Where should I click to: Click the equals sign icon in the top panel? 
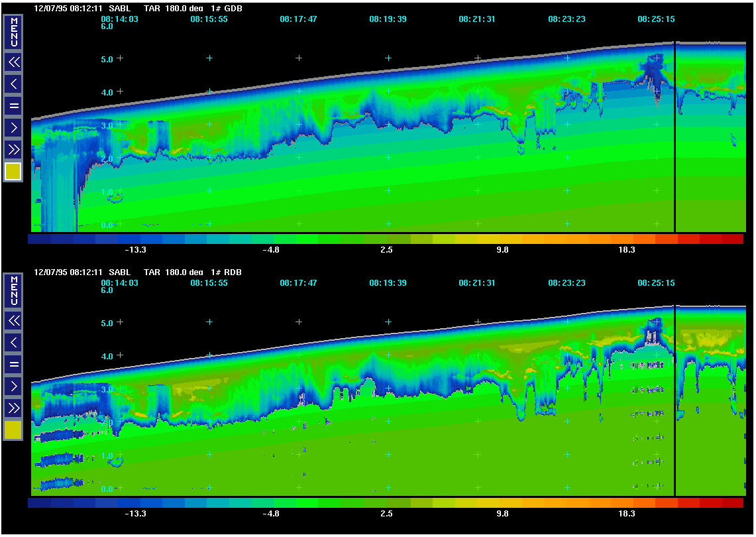pos(13,105)
